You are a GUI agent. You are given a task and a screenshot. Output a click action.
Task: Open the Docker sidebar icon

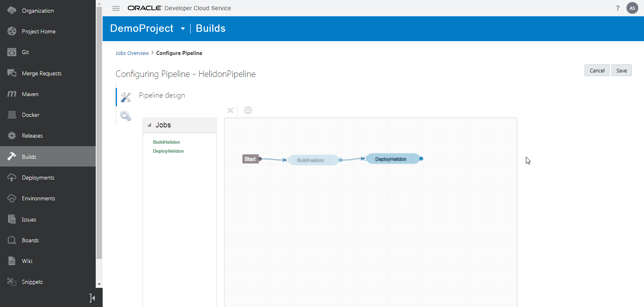(12, 115)
